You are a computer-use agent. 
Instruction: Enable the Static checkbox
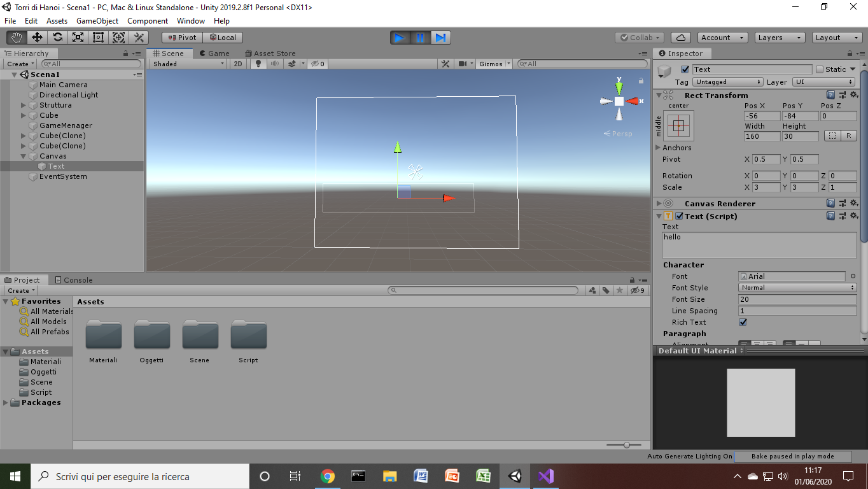820,69
